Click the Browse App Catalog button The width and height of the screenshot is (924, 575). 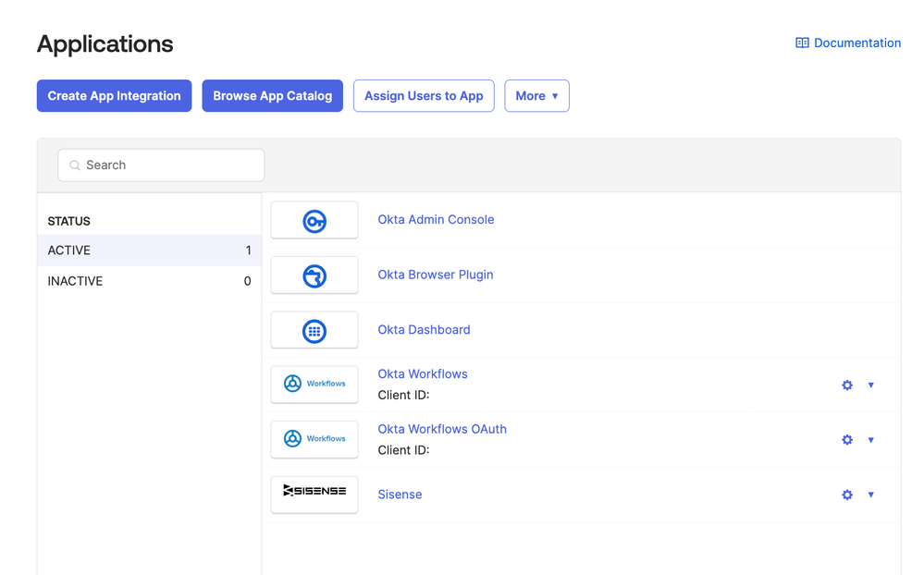(x=273, y=96)
